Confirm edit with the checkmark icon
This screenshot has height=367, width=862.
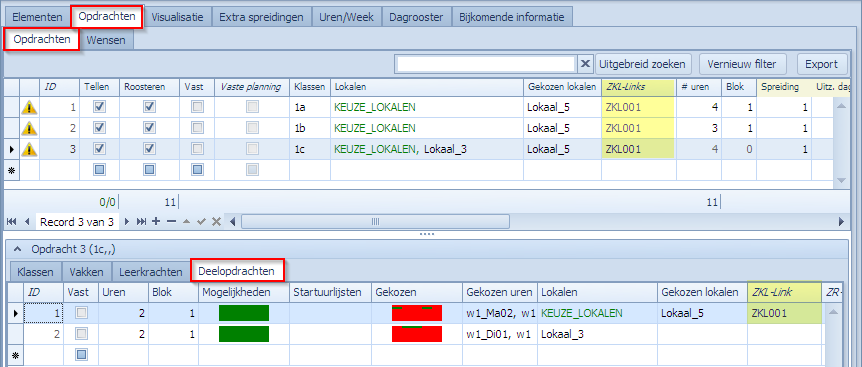(201, 221)
